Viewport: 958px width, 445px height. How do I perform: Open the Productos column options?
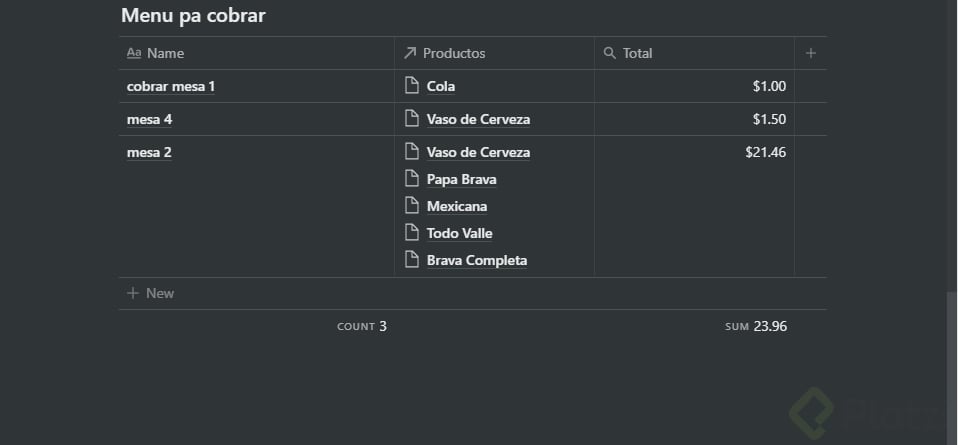(x=494, y=53)
